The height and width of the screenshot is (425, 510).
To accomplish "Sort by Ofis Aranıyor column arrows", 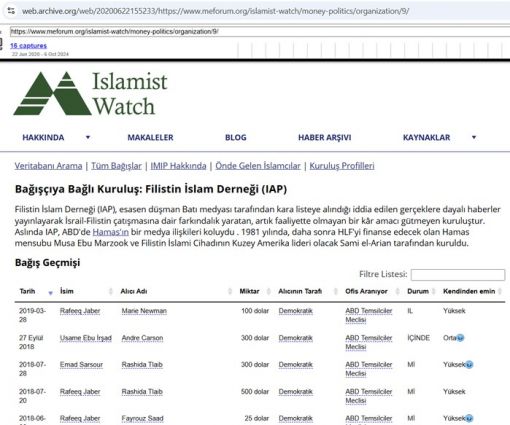I will click(x=397, y=292).
